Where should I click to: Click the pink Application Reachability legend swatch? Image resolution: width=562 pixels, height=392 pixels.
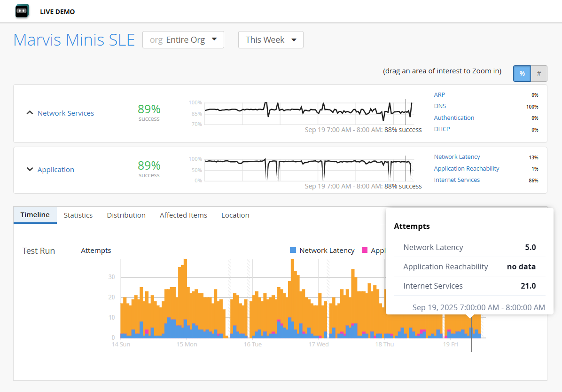coord(365,251)
